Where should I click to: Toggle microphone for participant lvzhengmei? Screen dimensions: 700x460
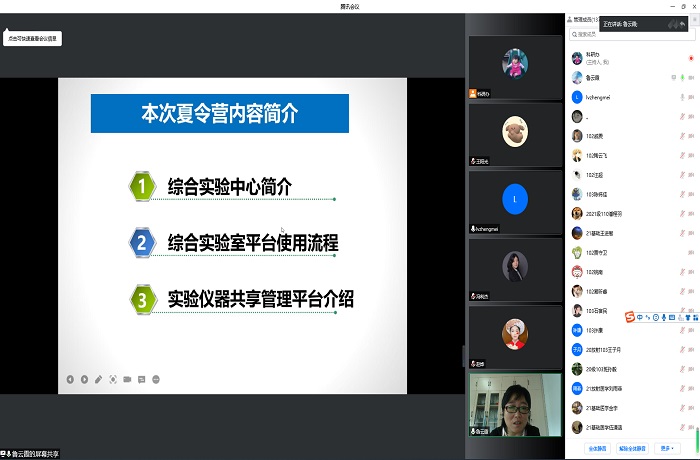(681, 97)
